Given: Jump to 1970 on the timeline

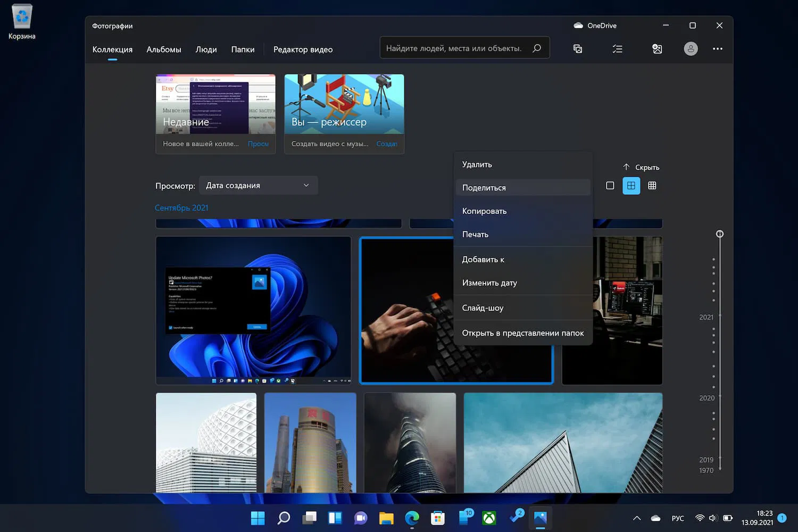Looking at the screenshot, I should click(706, 470).
